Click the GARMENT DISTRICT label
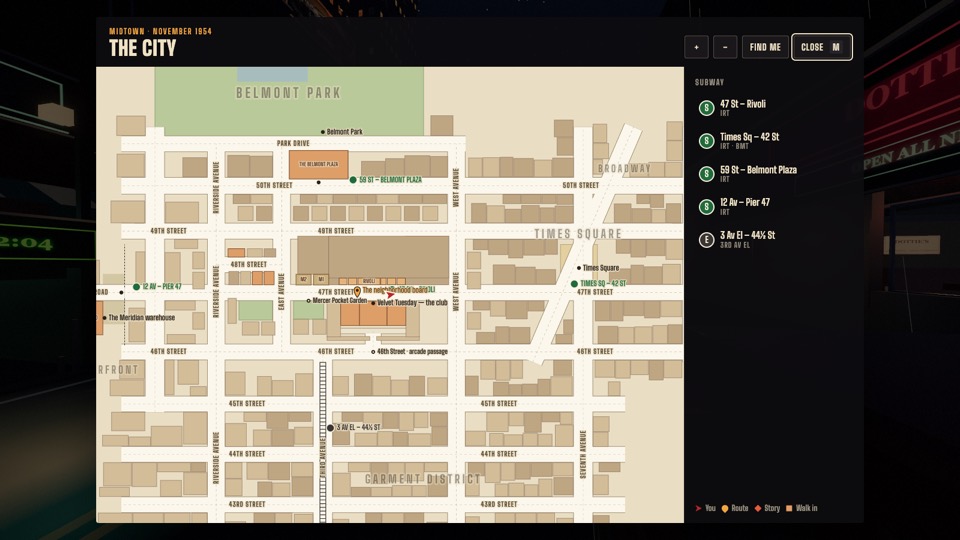 (422, 479)
